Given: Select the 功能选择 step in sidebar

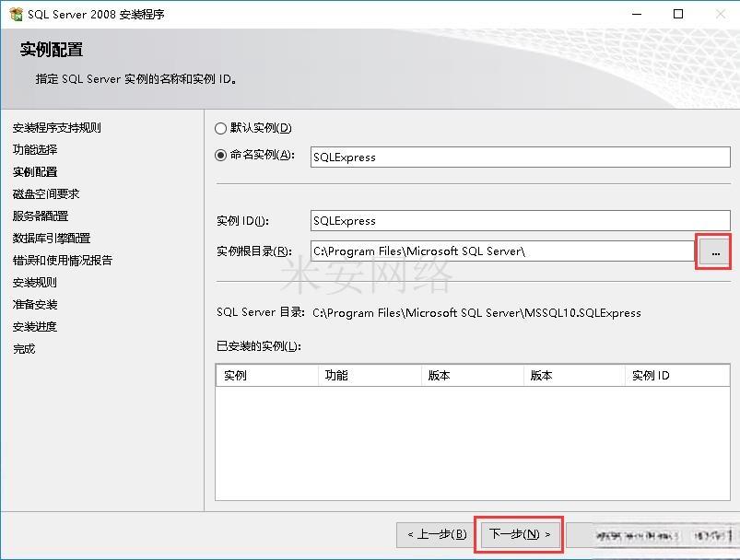Looking at the screenshot, I should click(35, 149).
